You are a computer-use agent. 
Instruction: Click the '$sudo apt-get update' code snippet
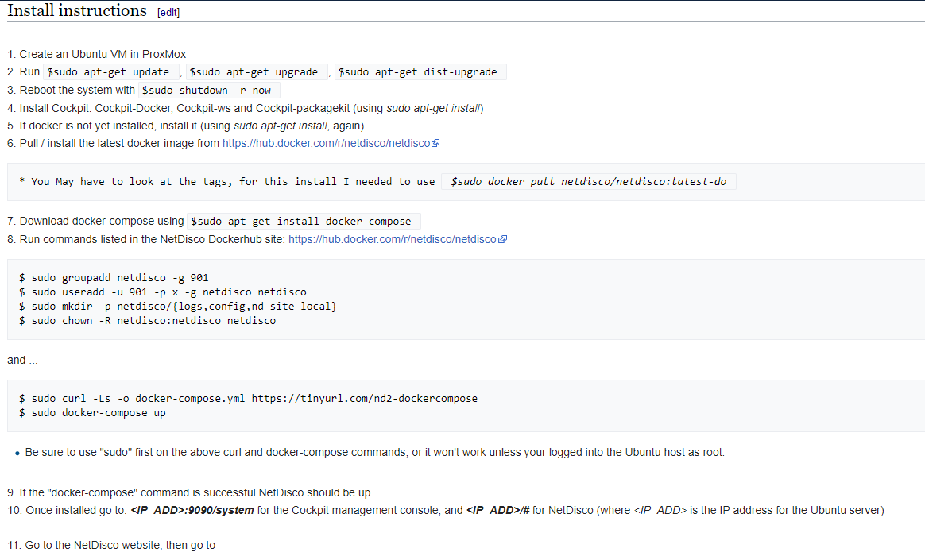tap(111, 72)
